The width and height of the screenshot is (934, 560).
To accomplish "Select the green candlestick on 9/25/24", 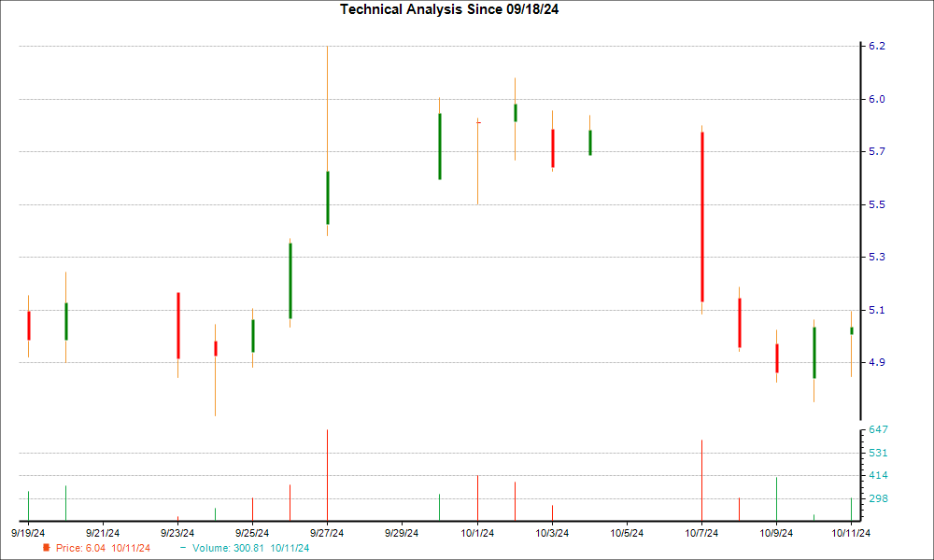I will [253, 336].
